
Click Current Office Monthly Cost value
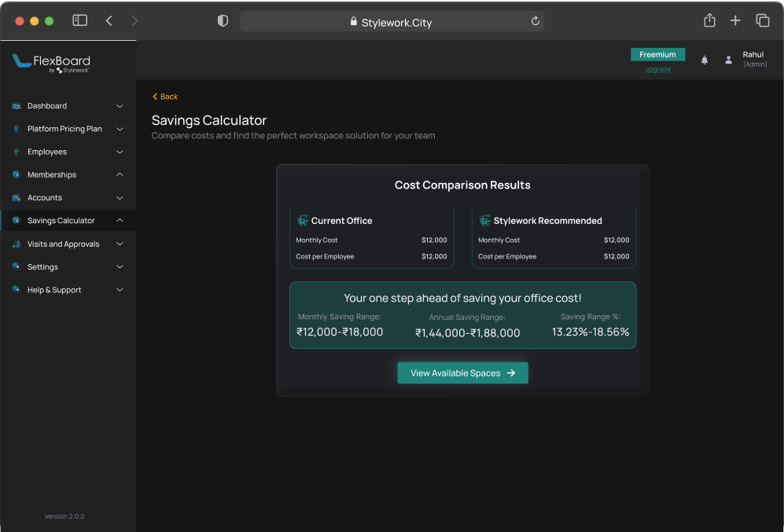[434, 240]
